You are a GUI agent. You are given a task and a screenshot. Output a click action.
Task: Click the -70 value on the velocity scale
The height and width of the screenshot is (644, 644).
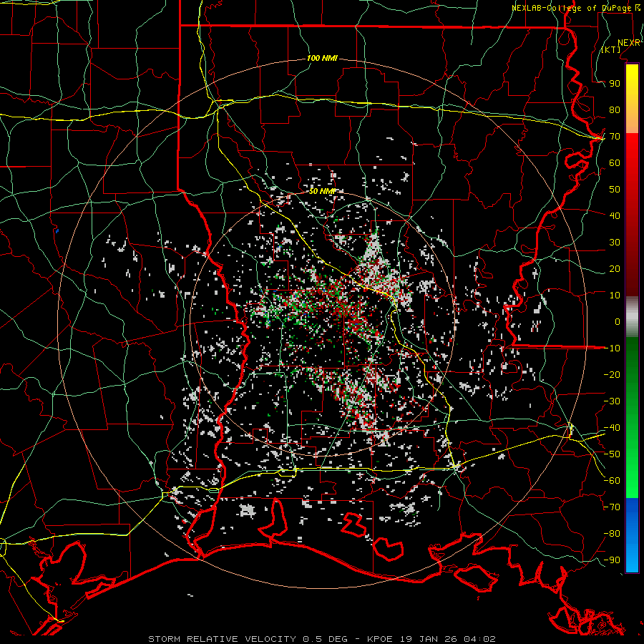(x=612, y=507)
